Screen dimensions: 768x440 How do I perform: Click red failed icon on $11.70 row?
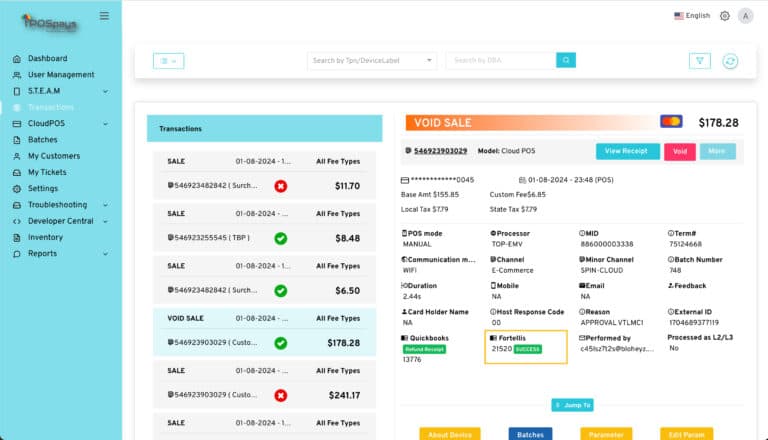pyautogui.click(x=281, y=186)
